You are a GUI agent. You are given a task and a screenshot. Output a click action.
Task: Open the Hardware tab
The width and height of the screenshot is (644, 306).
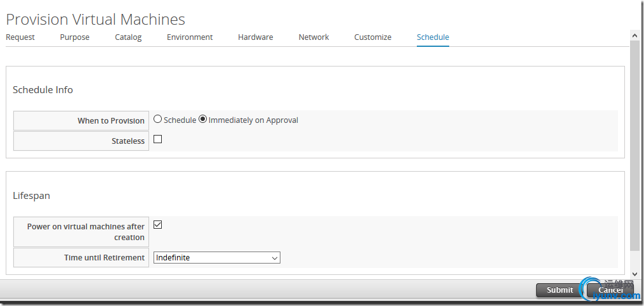click(x=256, y=37)
